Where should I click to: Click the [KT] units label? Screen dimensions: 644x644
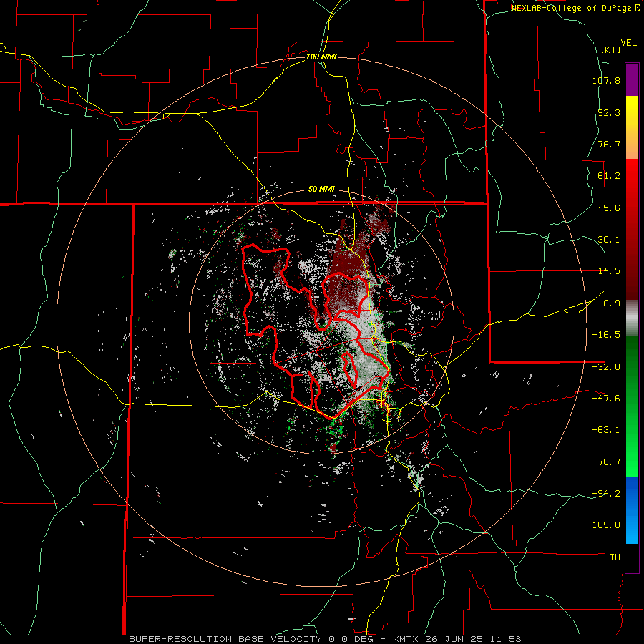click(x=610, y=49)
